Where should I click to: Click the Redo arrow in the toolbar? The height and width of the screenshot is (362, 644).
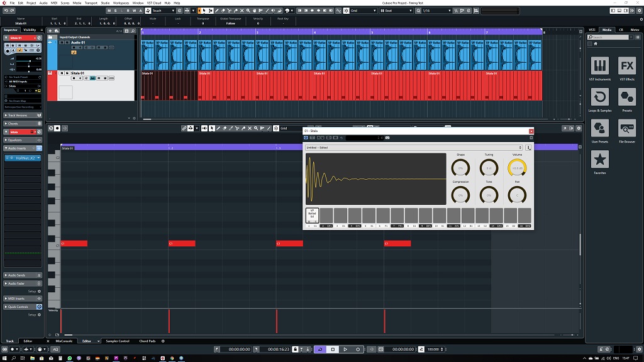[13, 11]
